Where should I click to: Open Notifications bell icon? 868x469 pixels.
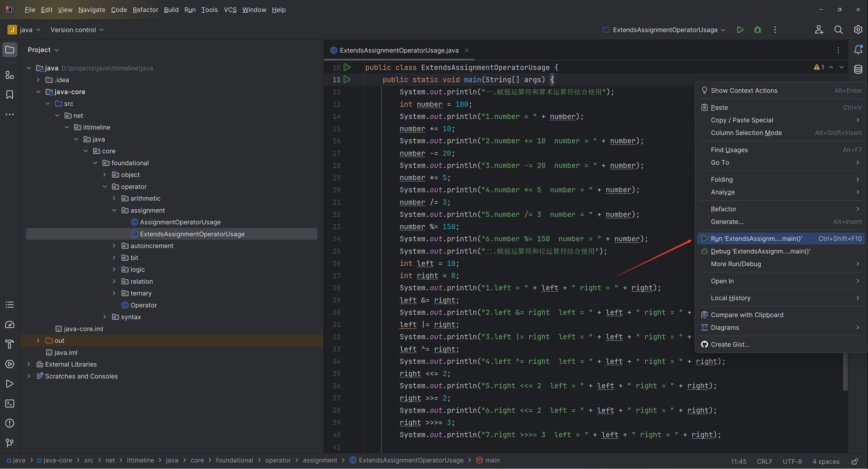(858, 50)
